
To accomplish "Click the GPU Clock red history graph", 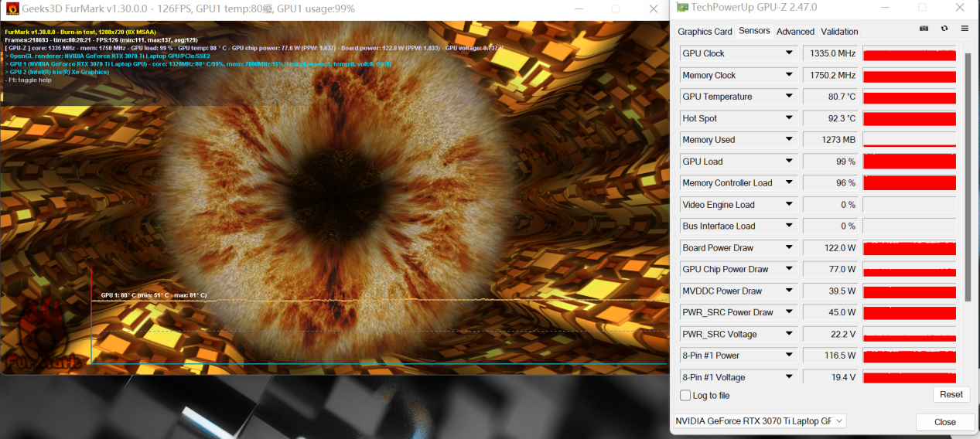I will pos(910,53).
